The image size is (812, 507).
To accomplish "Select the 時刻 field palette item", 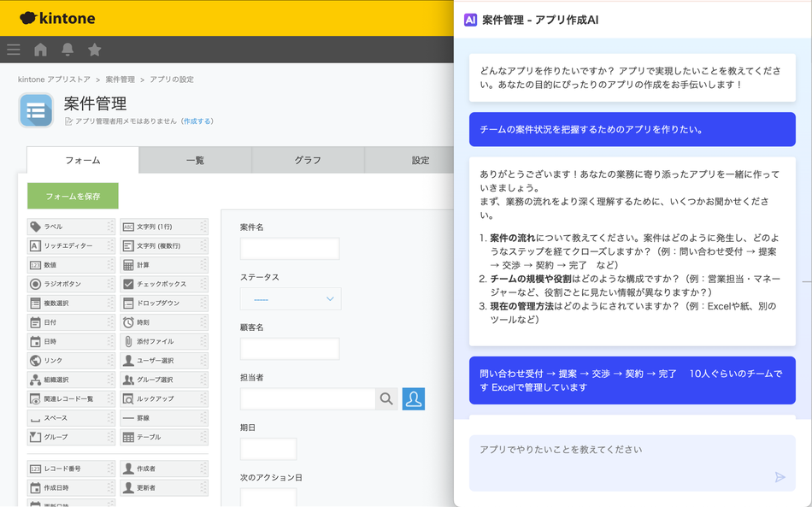I will tap(164, 322).
